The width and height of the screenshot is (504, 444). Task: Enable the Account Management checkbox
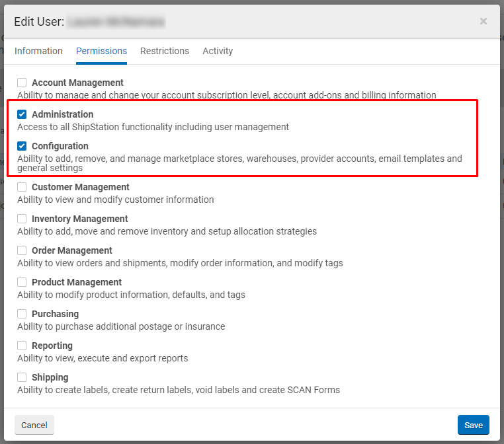[22, 83]
